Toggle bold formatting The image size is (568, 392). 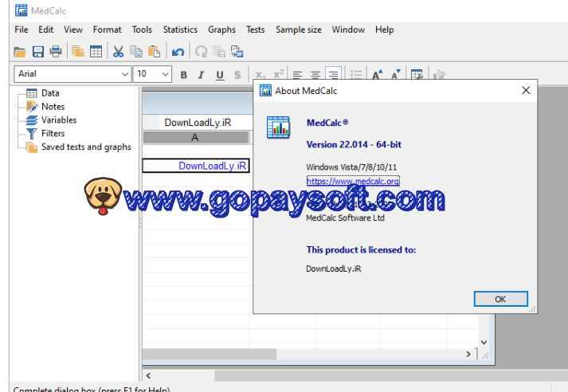184,75
